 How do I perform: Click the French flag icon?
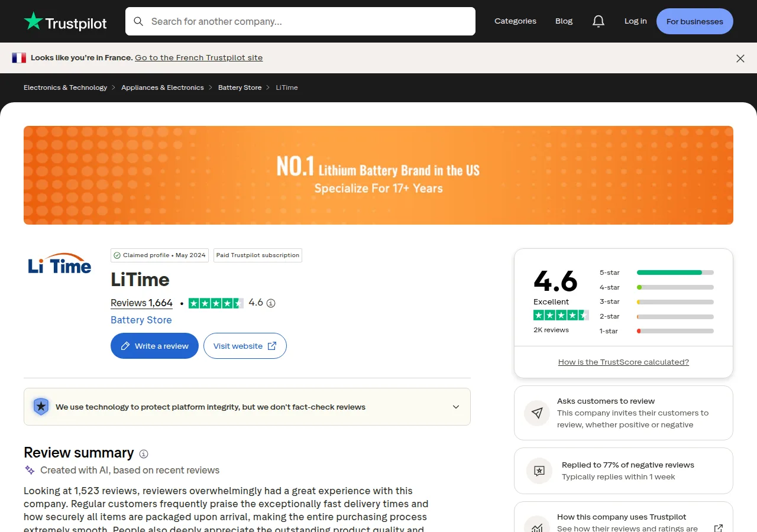[19, 58]
